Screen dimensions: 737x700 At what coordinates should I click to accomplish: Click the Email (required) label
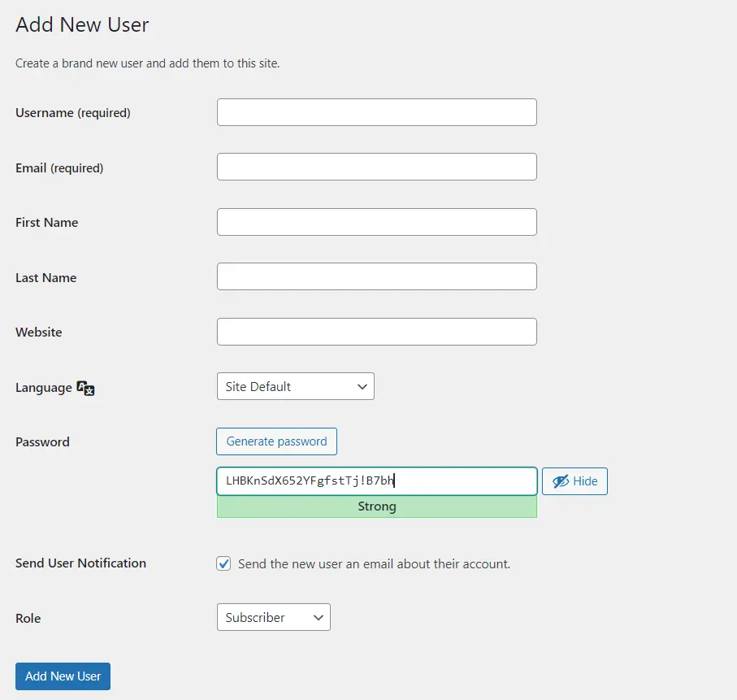[x=59, y=168]
